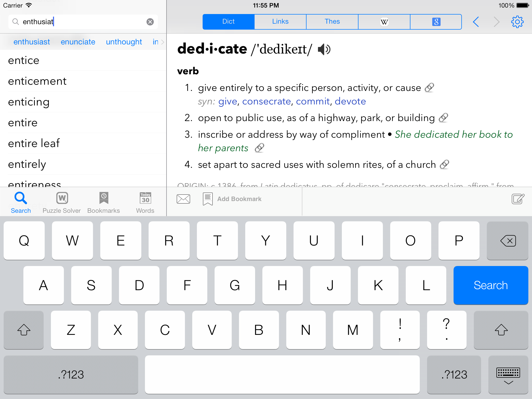
Task: Select the enthusiast spelling suggestion
Action: 32,42
